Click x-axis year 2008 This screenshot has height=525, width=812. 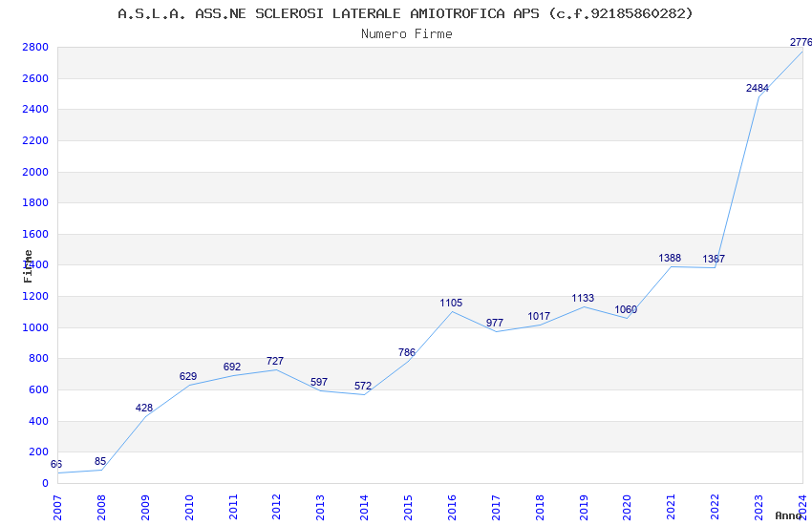(x=101, y=508)
